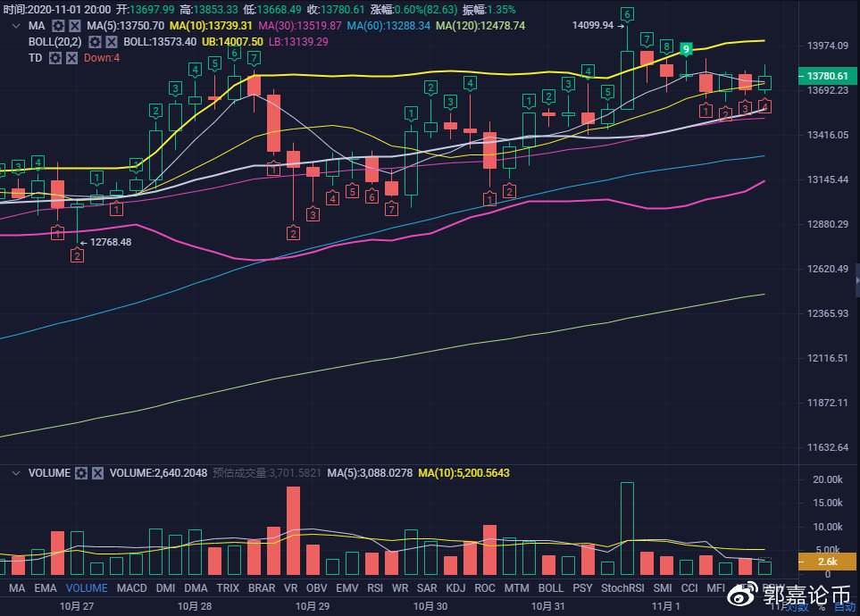Close the VOLUME sub-chart panel

click(x=97, y=473)
